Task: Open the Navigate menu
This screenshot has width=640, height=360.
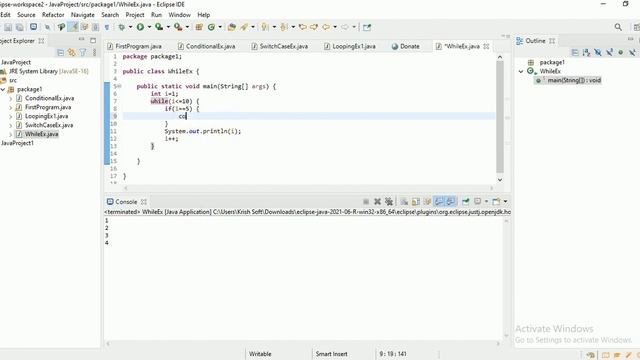Action: 82,15
